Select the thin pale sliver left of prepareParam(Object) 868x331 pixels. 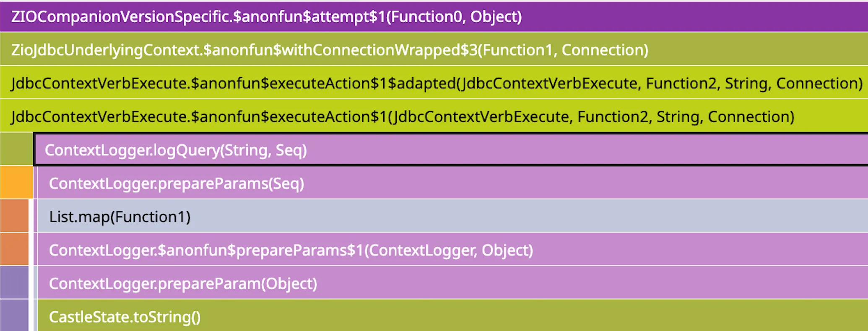[35, 283]
